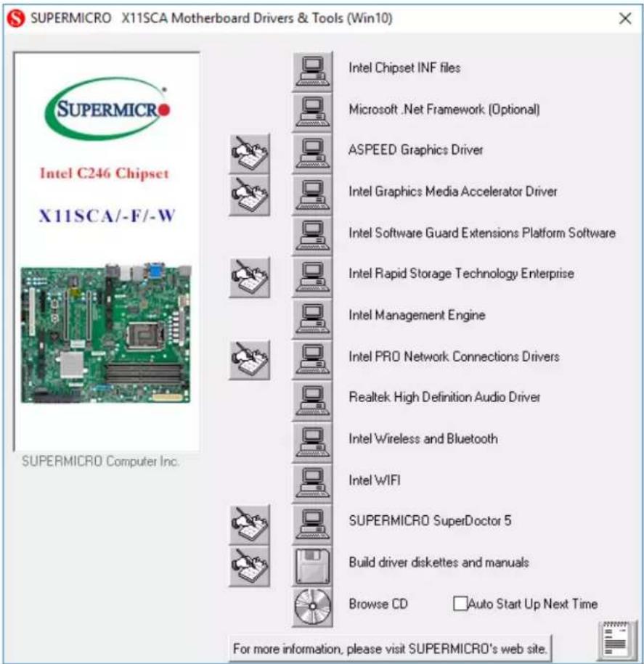Click 'Intel Graphics Media Accelerator Driver' text
The width and height of the screenshot is (644, 664).
coord(453,192)
